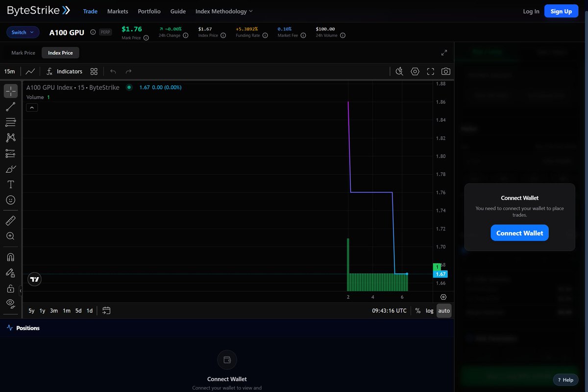Show A100 GPU info tooltip icon

[93, 32]
